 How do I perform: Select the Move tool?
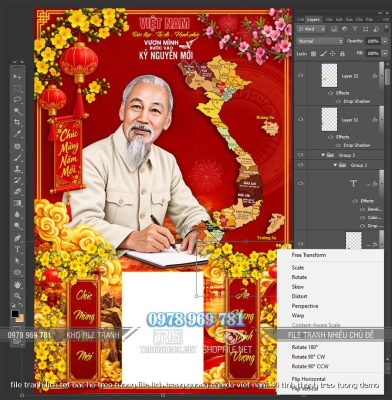pos(17,77)
